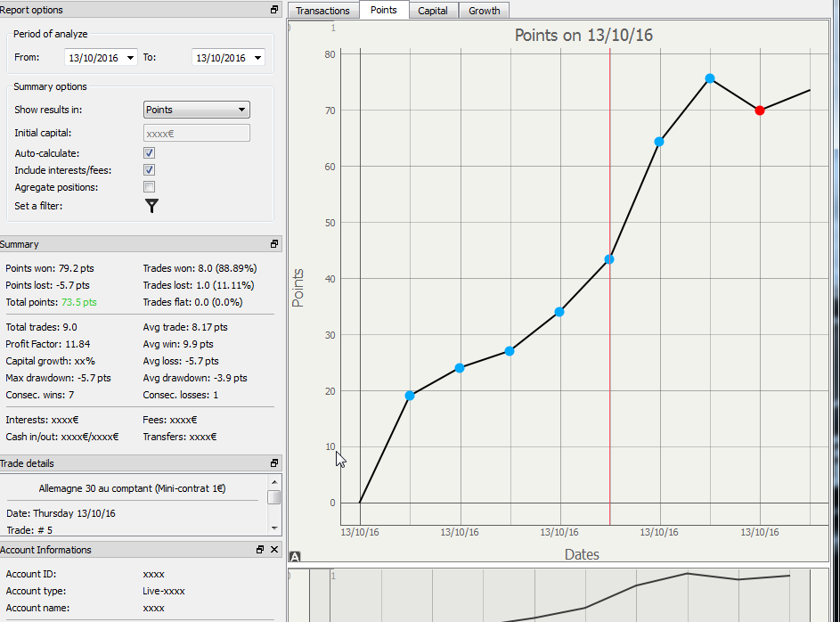840x622 pixels.
Task: Click Consec. wins: 7 text
Action: [40, 395]
